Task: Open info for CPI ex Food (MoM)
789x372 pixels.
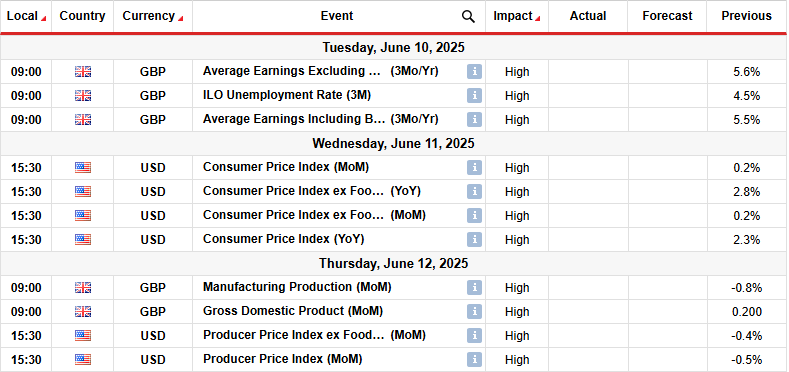Action: [x=474, y=215]
